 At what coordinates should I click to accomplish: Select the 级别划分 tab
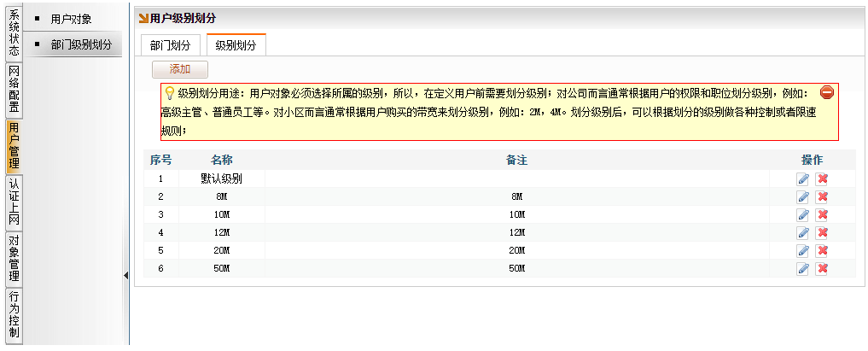click(x=236, y=46)
